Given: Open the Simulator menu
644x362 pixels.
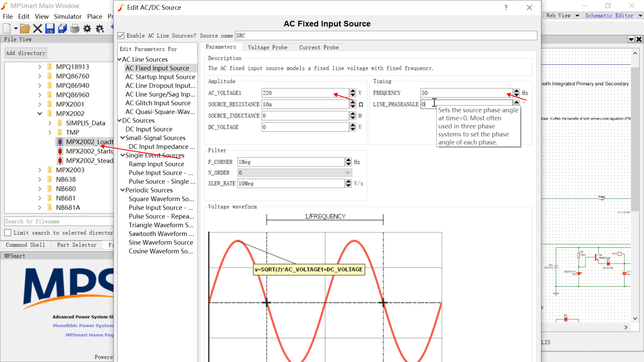Looking at the screenshot, I should pos(68,16).
